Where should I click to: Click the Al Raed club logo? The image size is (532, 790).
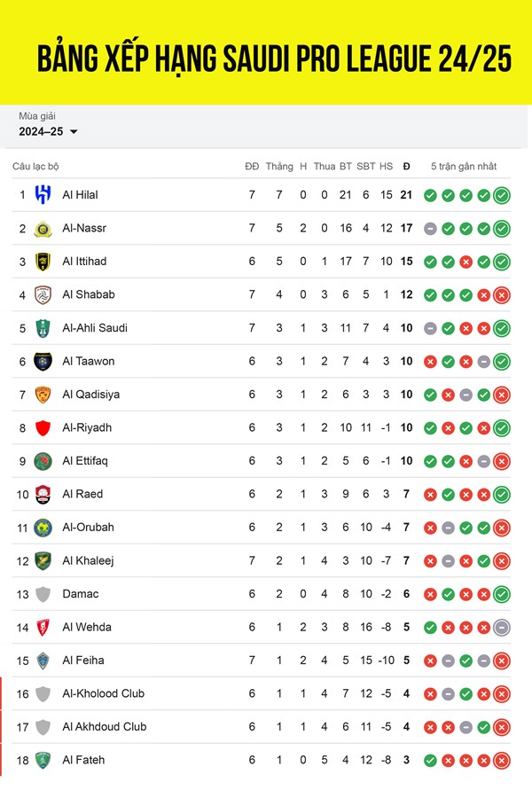point(43,494)
